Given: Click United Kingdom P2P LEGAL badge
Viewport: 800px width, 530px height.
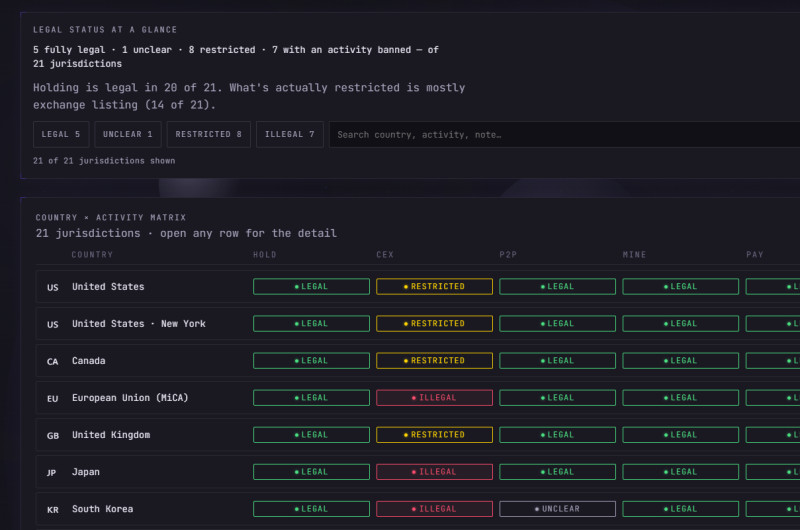Looking at the screenshot, I should (x=557, y=435).
